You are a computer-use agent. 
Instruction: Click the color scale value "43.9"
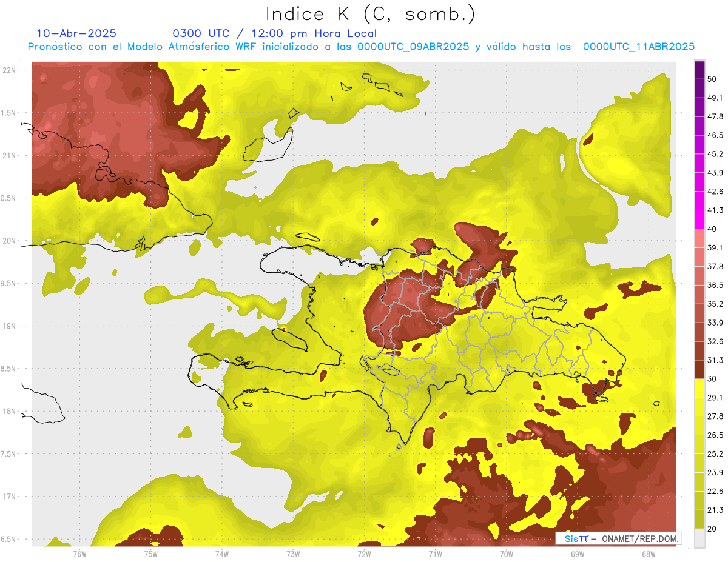point(715,173)
